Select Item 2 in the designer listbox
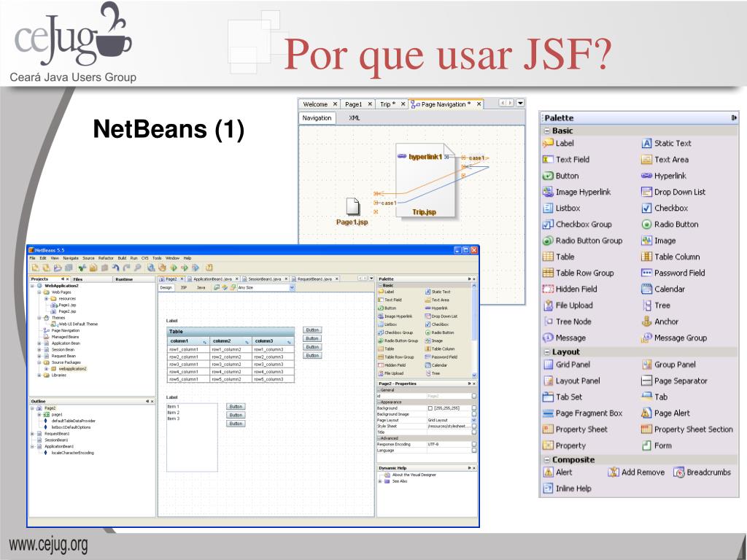Screen dimensions: 747x560 (174, 413)
